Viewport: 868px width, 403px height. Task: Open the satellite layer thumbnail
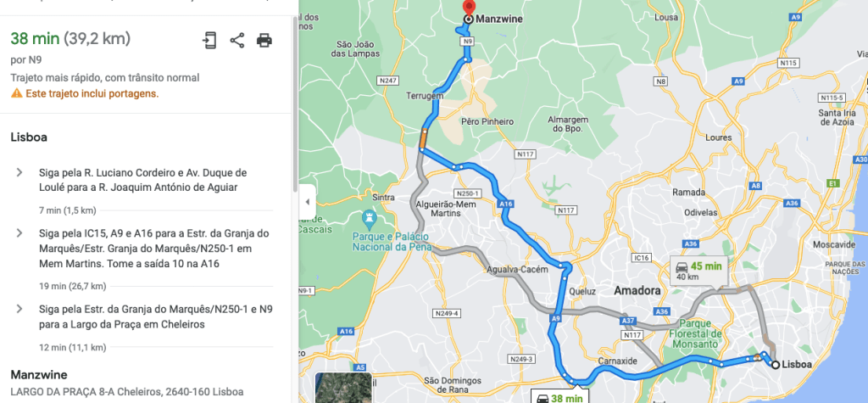pos(343,388)
